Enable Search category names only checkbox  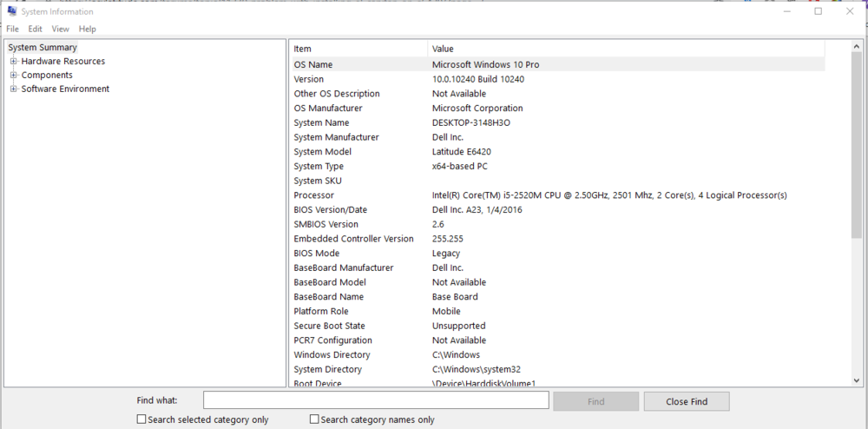(314, 419)
